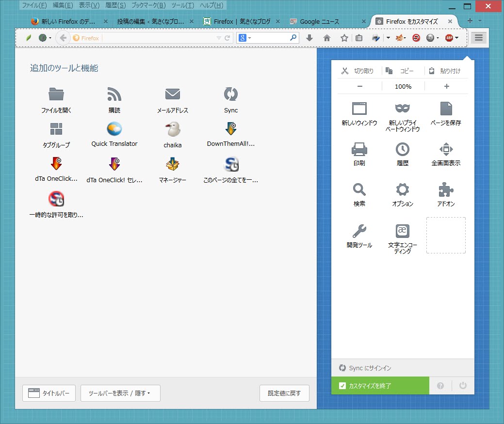504x424 pixels.
Task: Select the Sync icon in the tools area
Action: (231, 94)
